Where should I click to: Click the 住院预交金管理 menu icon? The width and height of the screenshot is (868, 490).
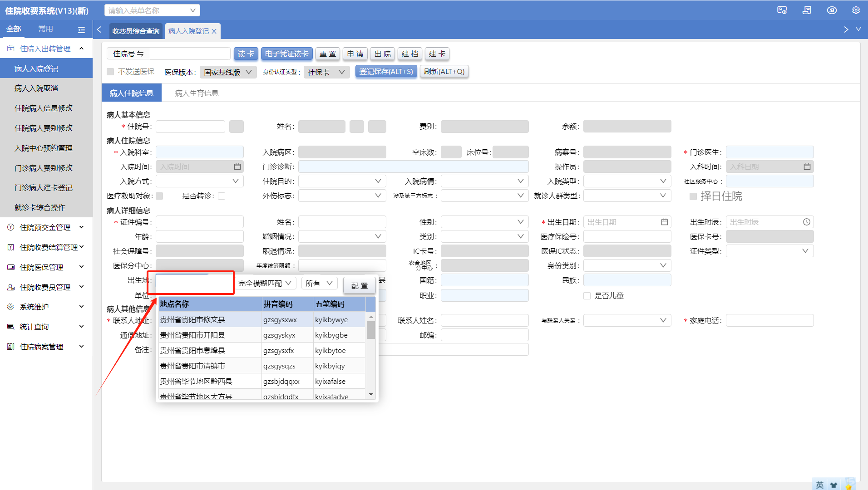[11, 227]
